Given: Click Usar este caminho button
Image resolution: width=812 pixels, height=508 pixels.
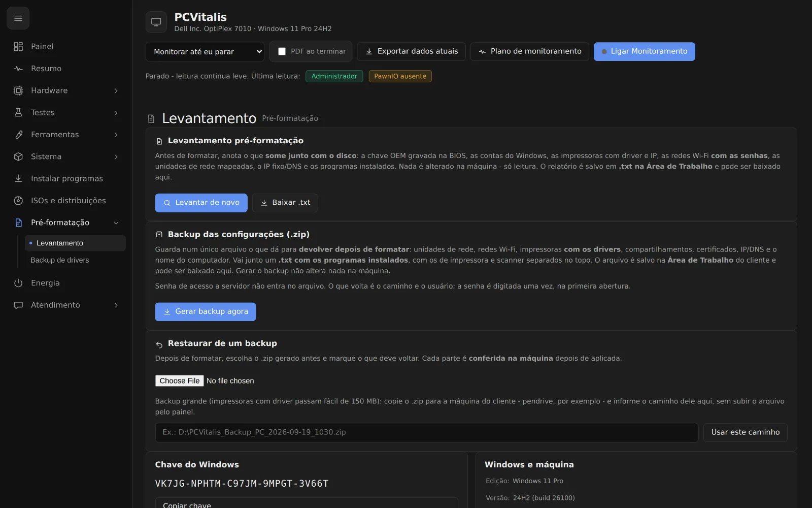Looking at the screenshot, I should pyautogui.click(x=745, y=432).
